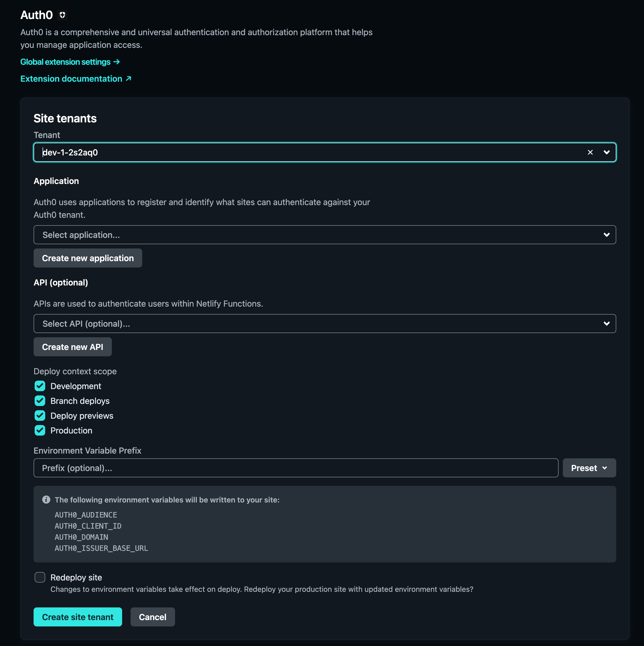This screenshot has width=644, height=646.
Task: Click the external link arrow beside Extension documentation
Action: point(128,79)
